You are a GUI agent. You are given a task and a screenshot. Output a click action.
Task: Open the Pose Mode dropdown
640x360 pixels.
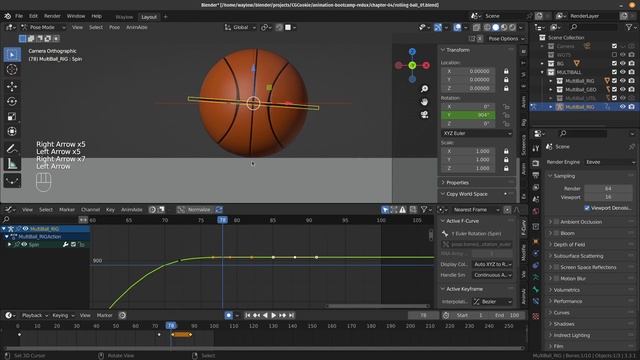[43, 27]
